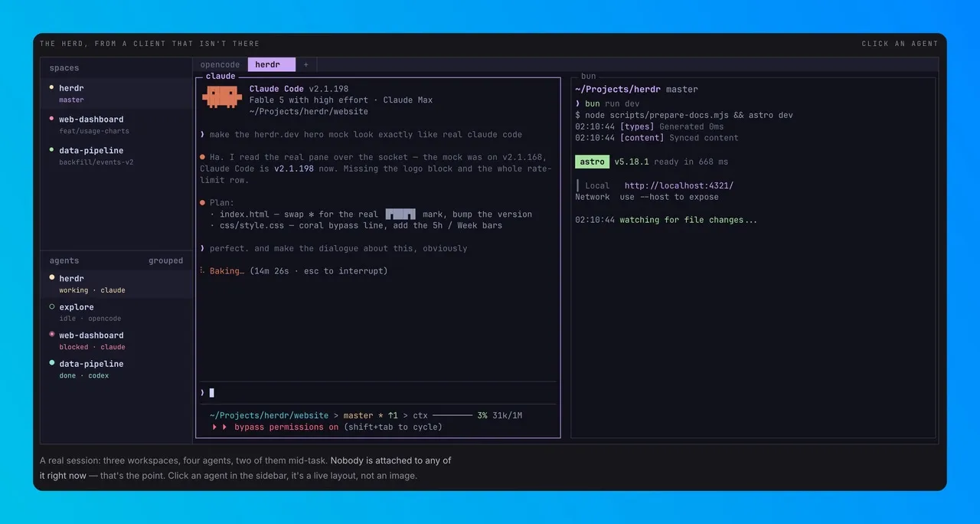Select the done data-pipeline agent
Screen dimensions: 980x524
116,369
